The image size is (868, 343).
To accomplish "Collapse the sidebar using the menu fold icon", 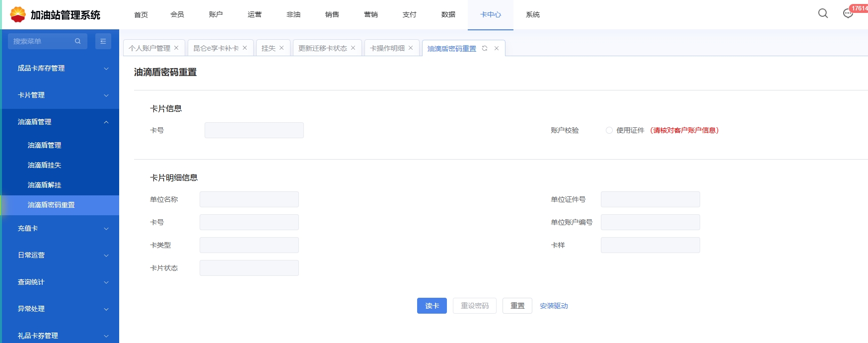I will coord(103,41).
